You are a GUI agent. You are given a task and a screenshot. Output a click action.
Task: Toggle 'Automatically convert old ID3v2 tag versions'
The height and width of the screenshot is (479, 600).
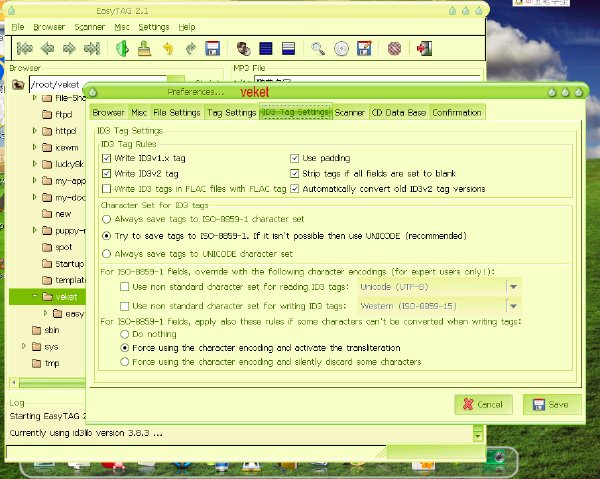pyautogui.click(x=294, y=189)
